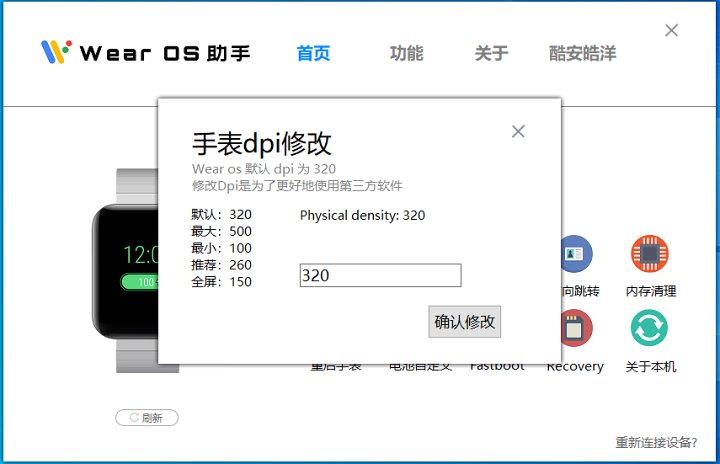The height and width of the screenshot is (464, 720).
Task: Close the Wear OS 助手 window
Action: point(671,30)
